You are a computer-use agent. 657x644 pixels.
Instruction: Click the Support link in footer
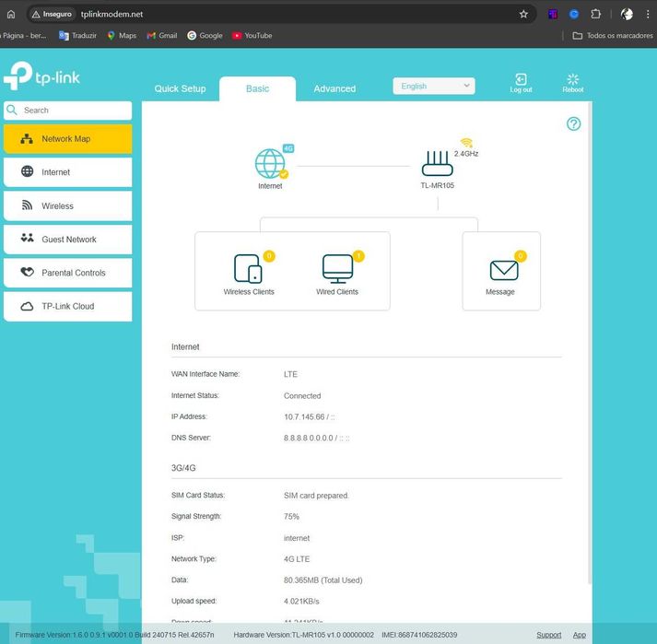548,635
